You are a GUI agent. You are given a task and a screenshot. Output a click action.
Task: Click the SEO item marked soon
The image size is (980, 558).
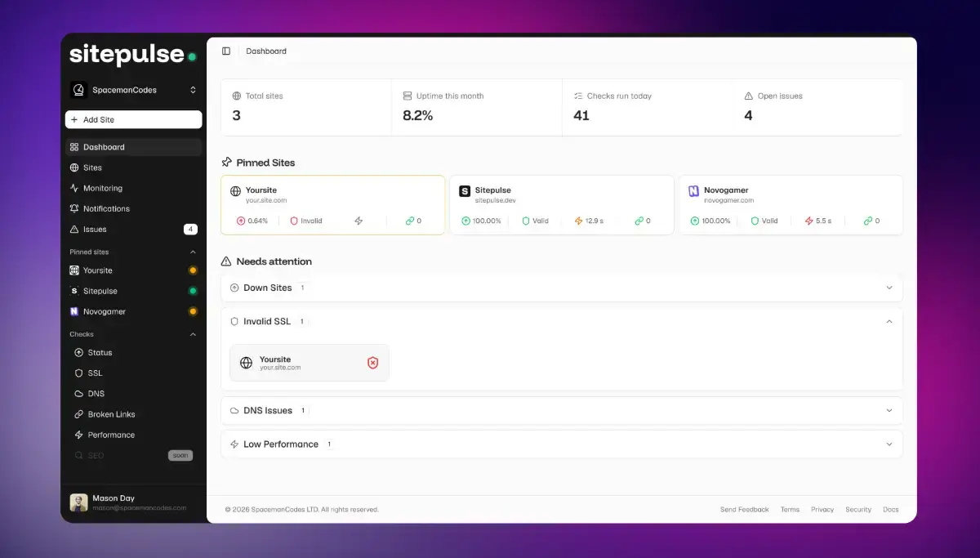tap(134, 455)
